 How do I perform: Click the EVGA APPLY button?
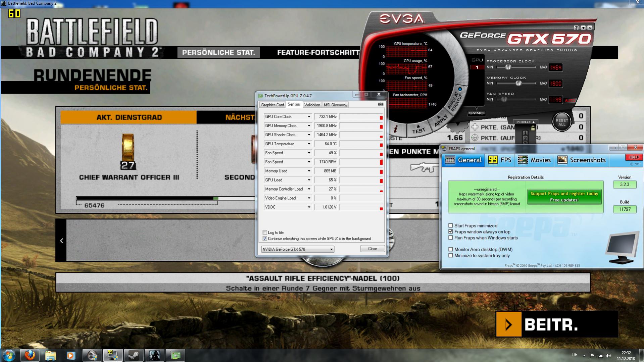(x=441, y=121)
